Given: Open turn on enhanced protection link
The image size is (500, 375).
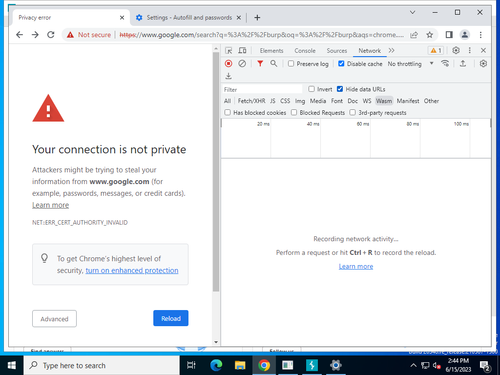Looking at the screenshot, I should point(132,270).
